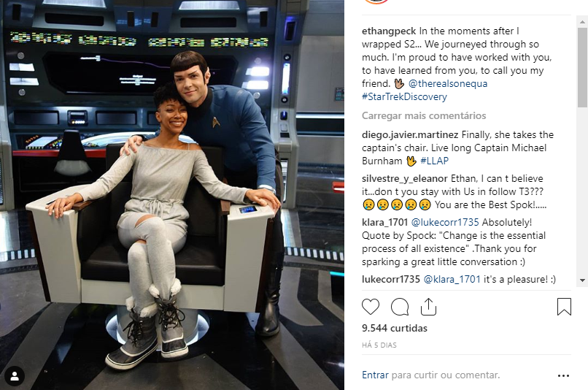Open the @lukecorr1735 mention
Viewport: 588px width, 390px height.
tap(445, 222)
